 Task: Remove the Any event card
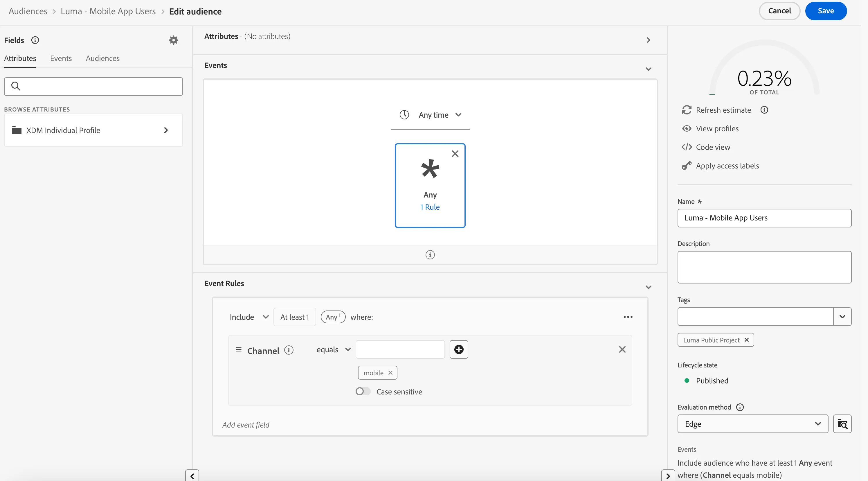point(455,154)
